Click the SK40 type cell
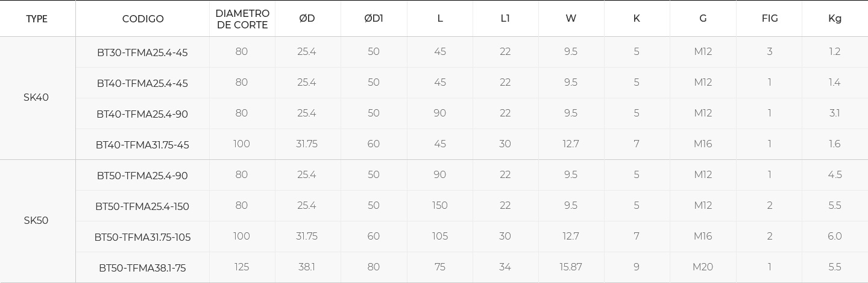This screenshot has height=283, width=868. coord(36,98)
